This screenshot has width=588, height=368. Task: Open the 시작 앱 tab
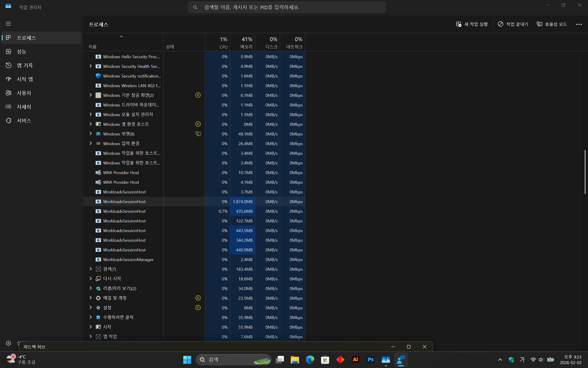(42, 79)
